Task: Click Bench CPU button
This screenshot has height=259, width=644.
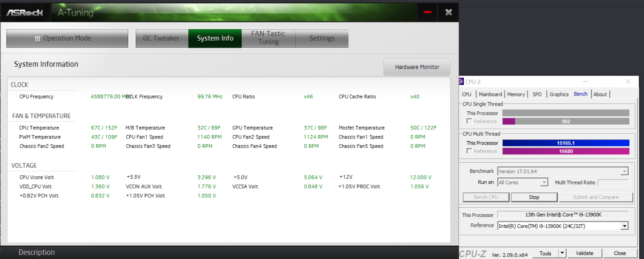Action: [486, 197]
